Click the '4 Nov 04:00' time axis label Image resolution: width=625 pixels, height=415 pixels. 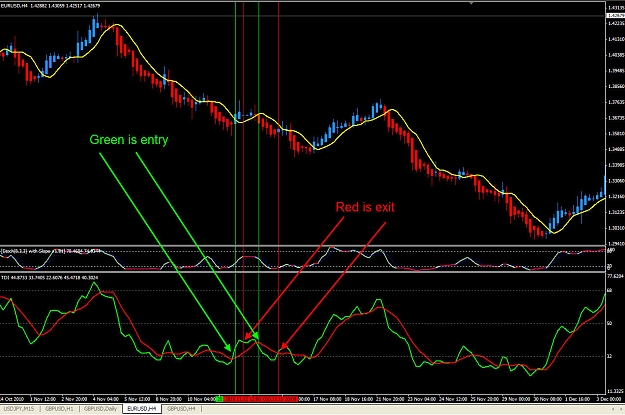[106, 399]
